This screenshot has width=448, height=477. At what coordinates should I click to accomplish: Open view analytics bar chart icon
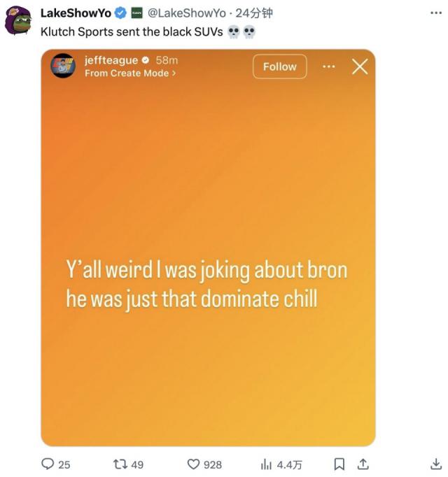click(x=266, y=464)
